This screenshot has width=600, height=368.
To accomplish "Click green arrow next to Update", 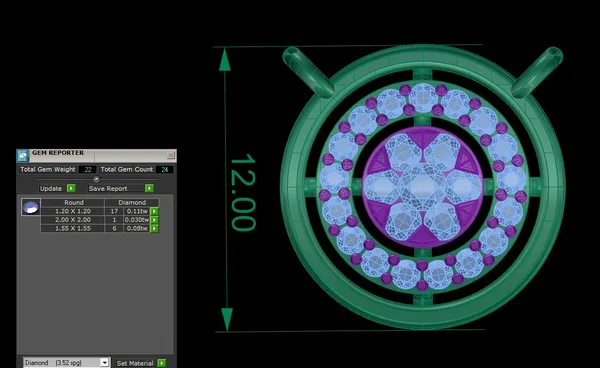I will [71, 188].
